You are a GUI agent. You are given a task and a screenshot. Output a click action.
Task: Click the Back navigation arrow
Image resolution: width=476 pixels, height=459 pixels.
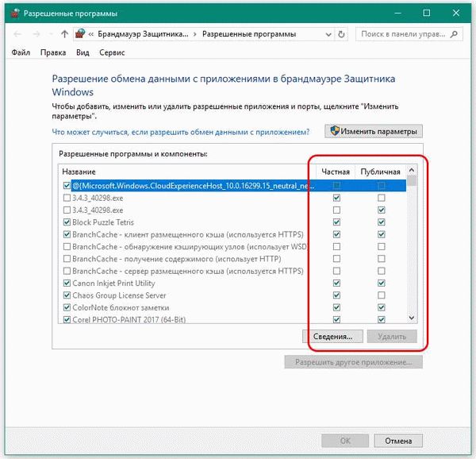tap(17, 34)
